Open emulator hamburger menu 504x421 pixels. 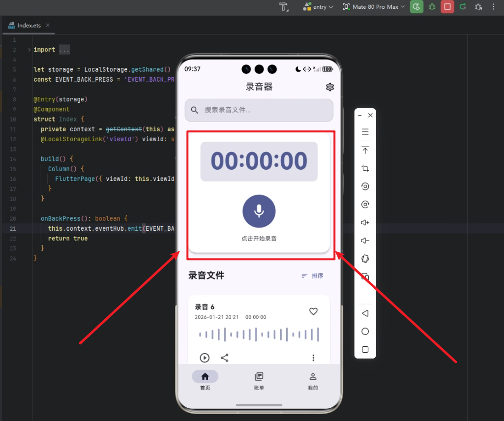(x=365, y=132)
